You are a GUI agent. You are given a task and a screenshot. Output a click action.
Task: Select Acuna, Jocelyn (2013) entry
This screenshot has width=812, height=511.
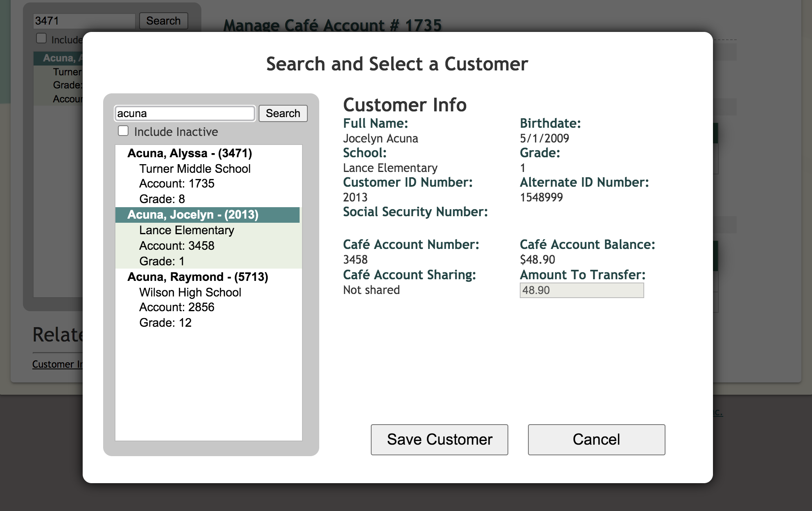click(x=193, y=215)
